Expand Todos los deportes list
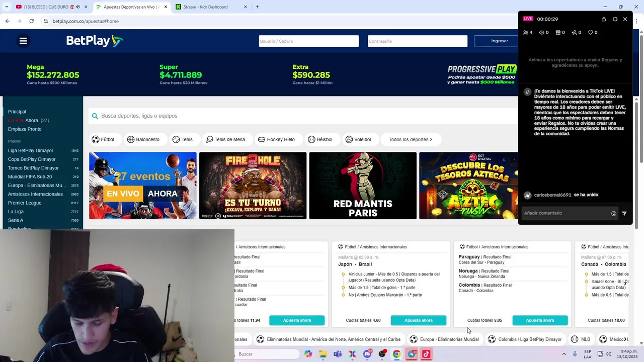644x362 pixels. 411,139
